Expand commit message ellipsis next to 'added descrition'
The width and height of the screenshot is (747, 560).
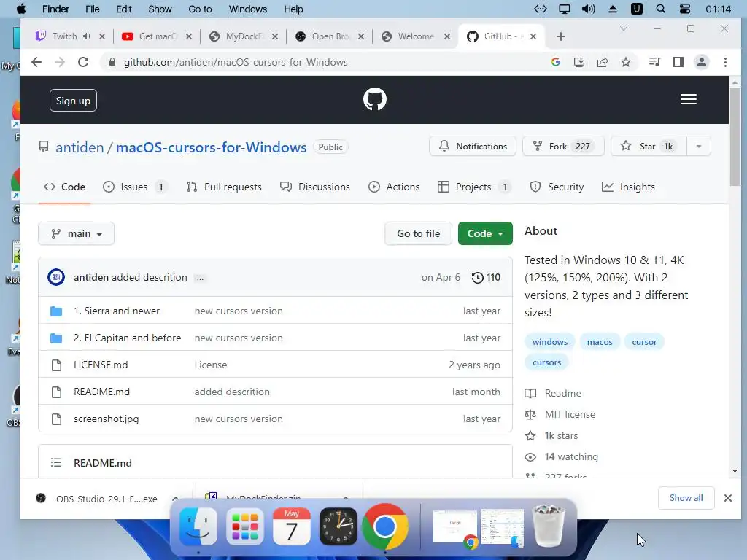(200, 278)
